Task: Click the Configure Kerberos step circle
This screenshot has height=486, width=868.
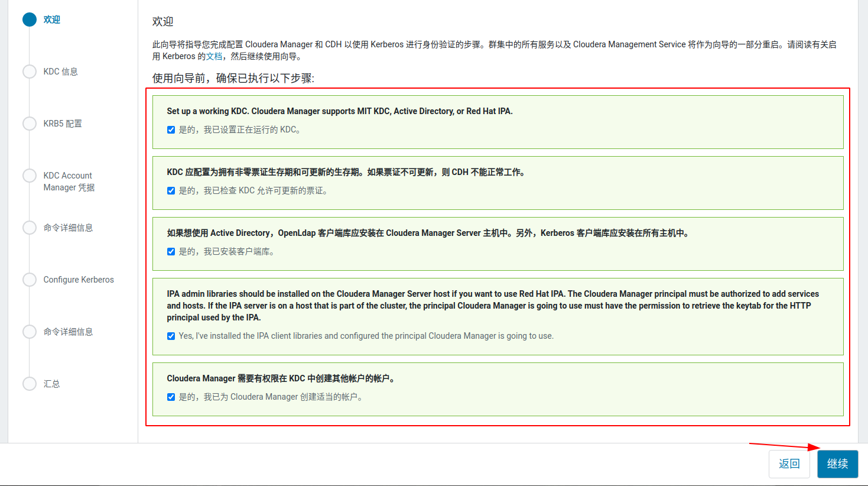Action: (x=30, y=280)
